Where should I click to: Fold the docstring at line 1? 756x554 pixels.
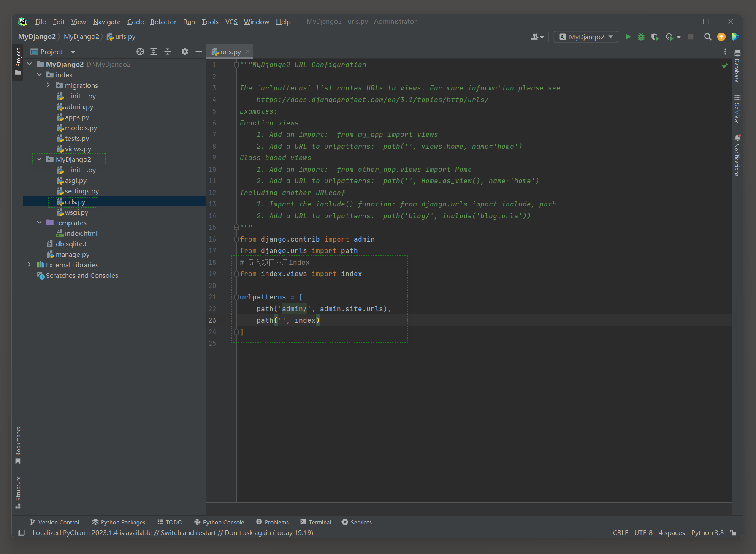coord(237,65)
